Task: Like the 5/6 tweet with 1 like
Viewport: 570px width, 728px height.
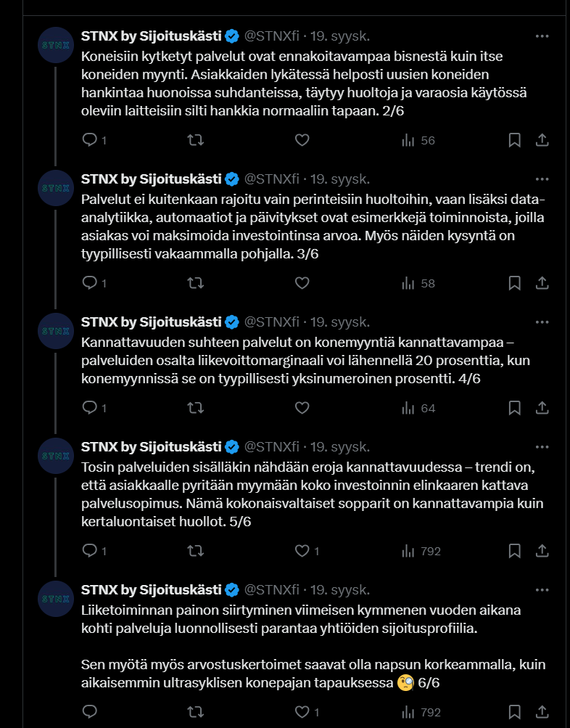Action: click(x=302, y=551)
